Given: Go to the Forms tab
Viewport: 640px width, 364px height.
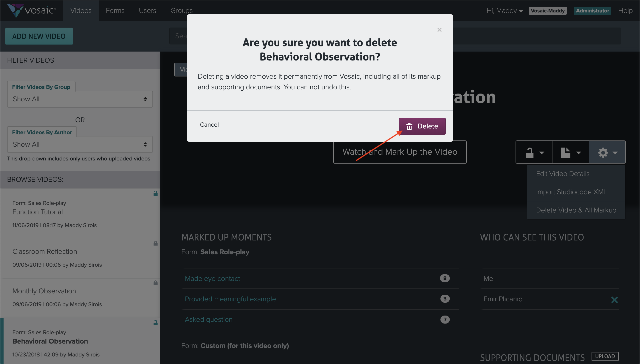Looking at the screenshot, I should click(x=115, y=10).
